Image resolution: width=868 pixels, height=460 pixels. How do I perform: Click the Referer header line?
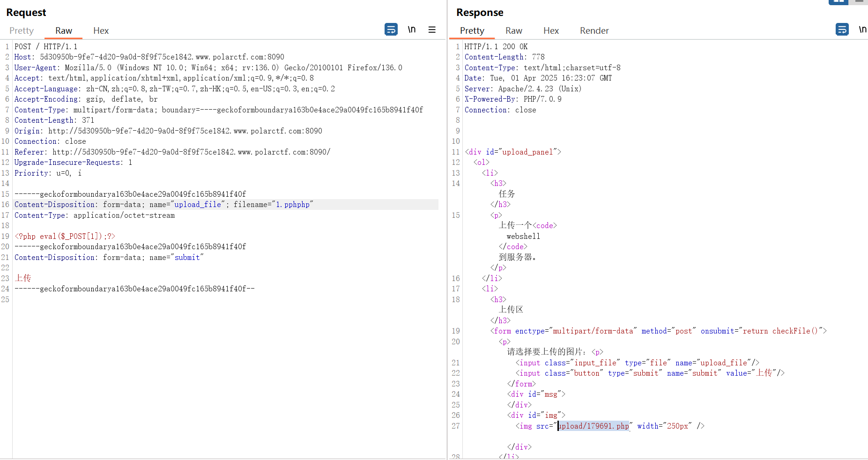(172, 152)
